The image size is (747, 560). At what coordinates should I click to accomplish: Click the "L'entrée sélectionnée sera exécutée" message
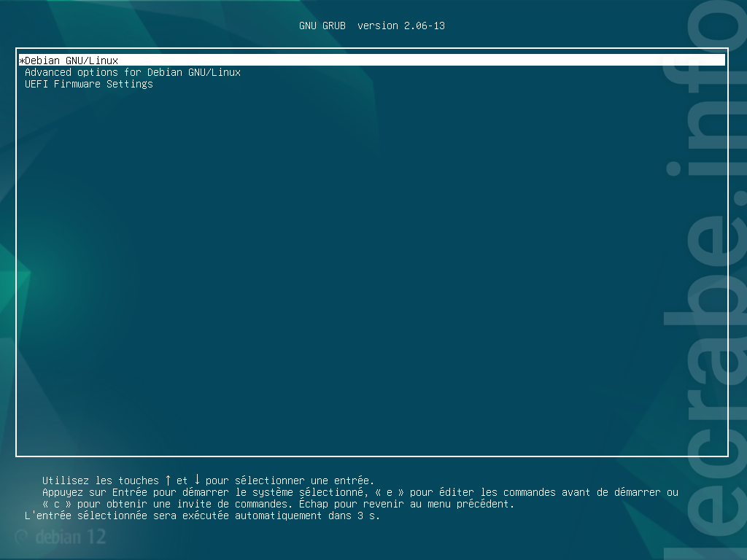point(127,516)
